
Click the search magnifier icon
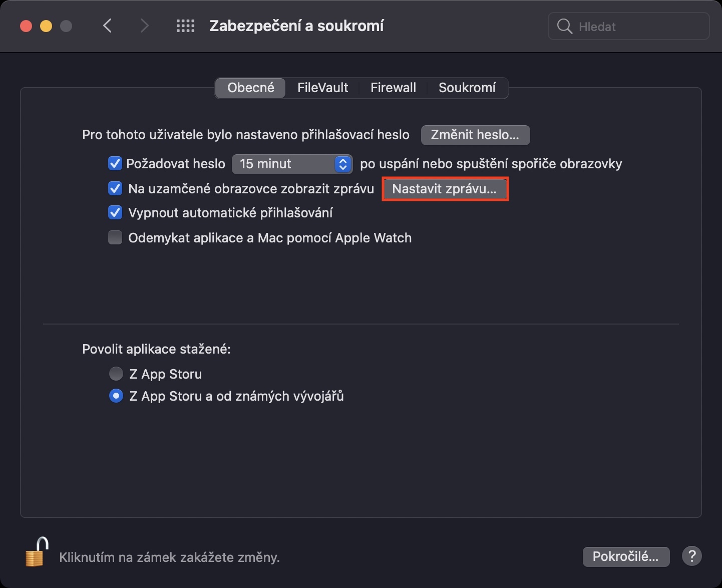coord(564,27)
